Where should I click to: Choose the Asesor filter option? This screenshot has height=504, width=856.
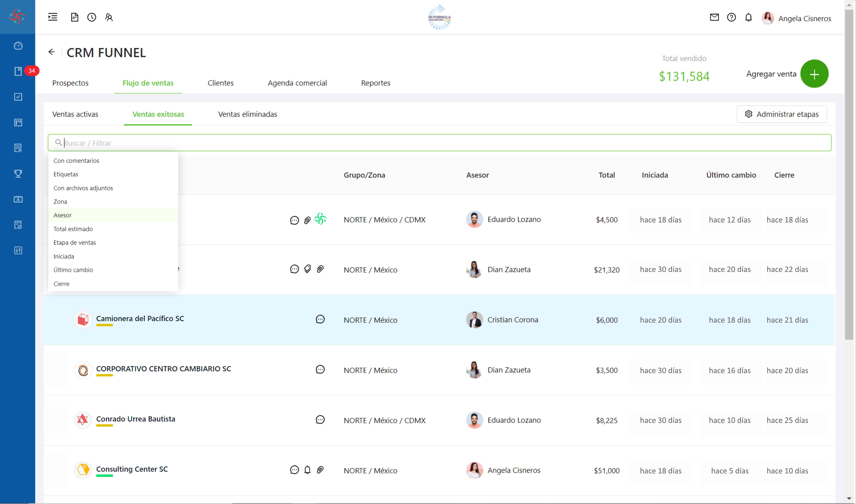point(113,215)
